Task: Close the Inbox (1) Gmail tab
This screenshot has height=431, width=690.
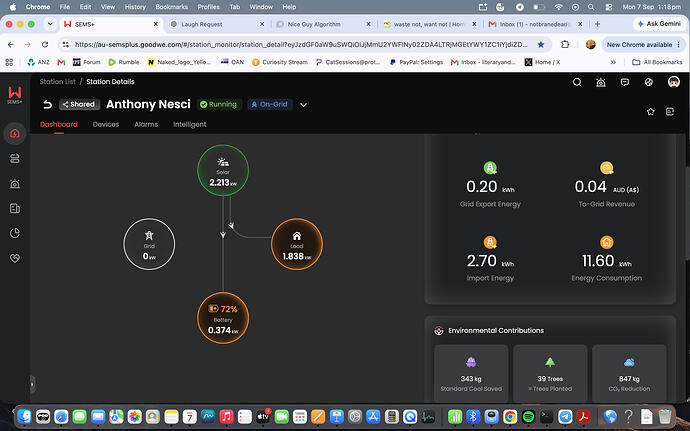Action: click(x=580, y=24)
